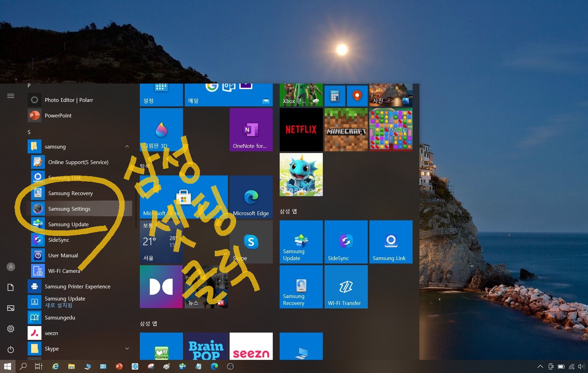This screenshot has width=588, height=373.
Task: Launch Internet Explorer from the taskbar
Action: point(55,366)
